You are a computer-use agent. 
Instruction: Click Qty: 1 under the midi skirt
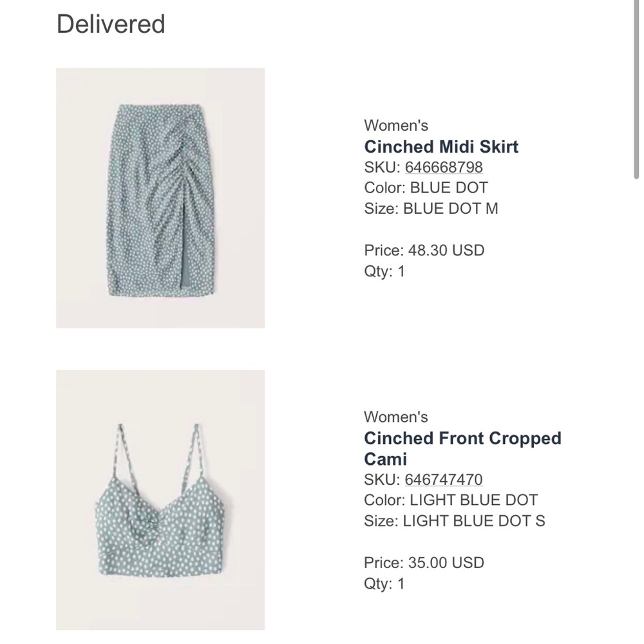coord(384,271)
